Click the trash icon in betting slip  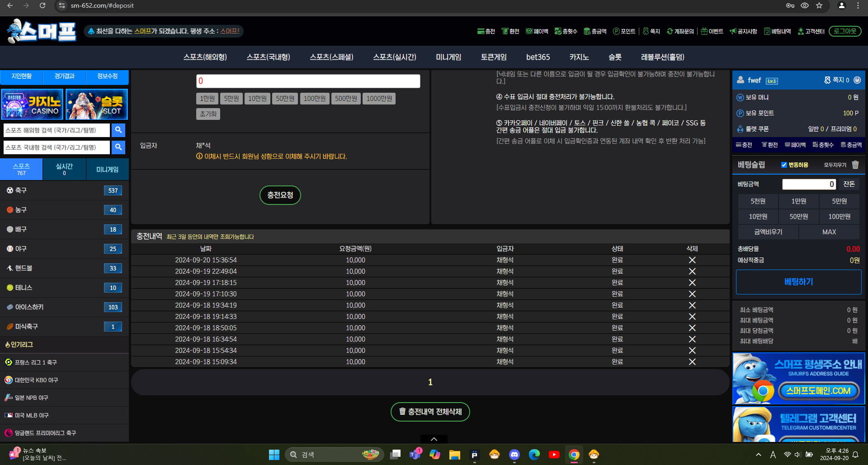[855, 165]
